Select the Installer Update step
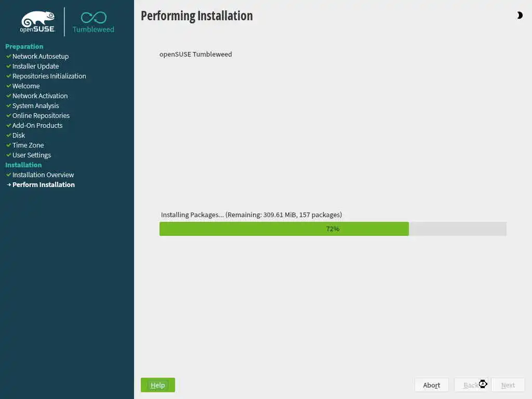The width and height of the screenshot is (532, 399). (36, 66)
